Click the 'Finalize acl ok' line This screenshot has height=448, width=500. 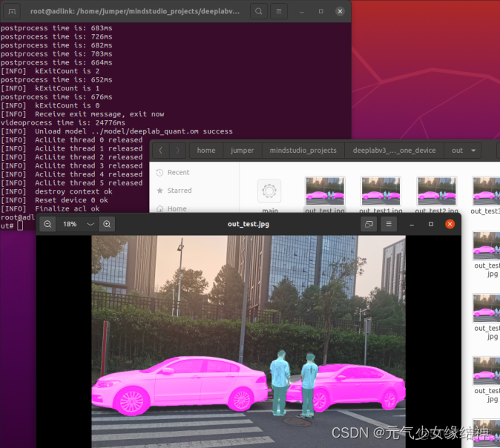coord(50,209)
